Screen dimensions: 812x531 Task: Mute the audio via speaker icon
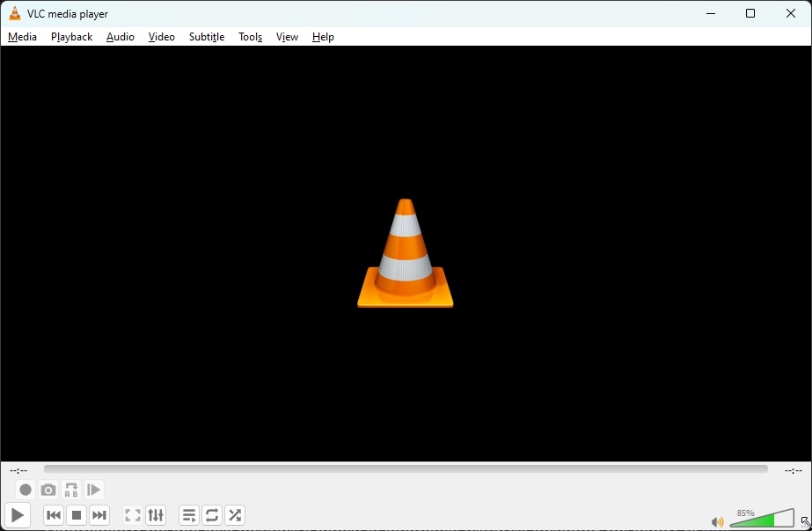716,520
